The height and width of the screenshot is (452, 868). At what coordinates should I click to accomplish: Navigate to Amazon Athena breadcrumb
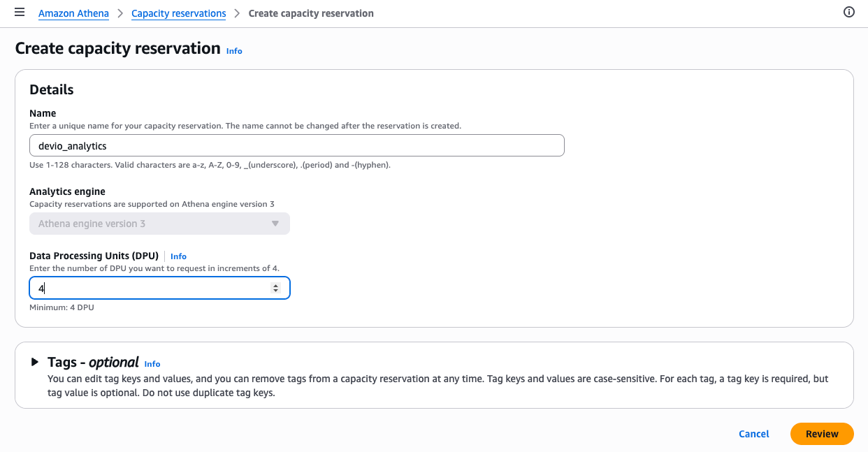pos(73,13)
